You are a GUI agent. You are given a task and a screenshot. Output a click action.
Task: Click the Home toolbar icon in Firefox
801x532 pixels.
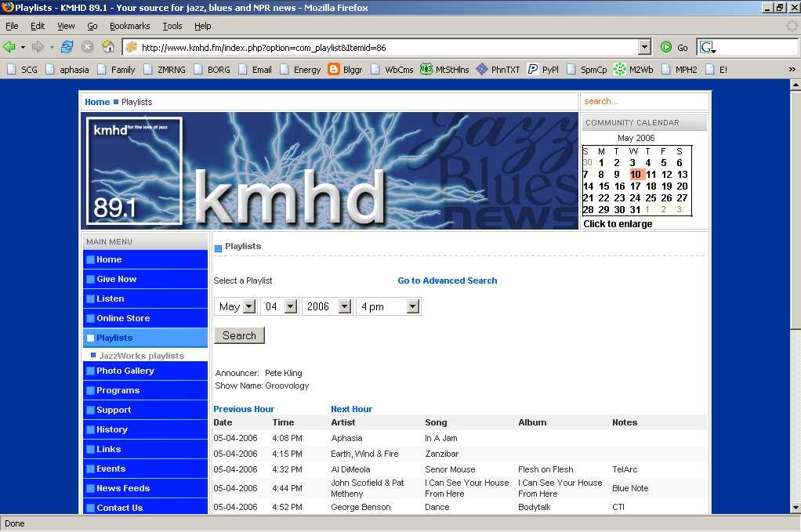107,47
